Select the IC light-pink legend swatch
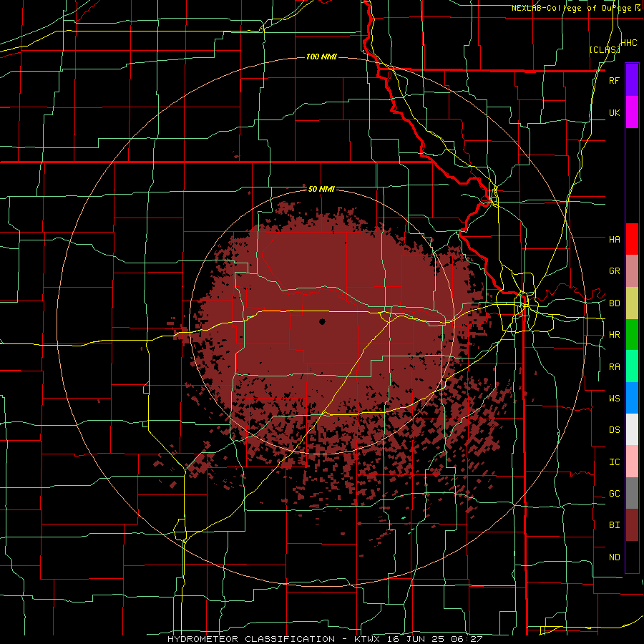 (632, 462)
